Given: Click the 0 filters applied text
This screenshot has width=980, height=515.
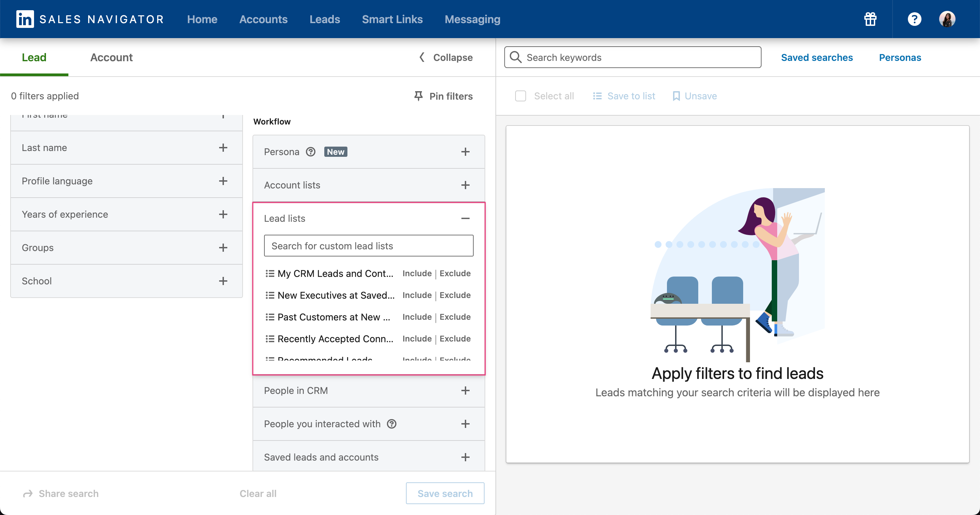Looking at the screenshot, I should [45, 96].
